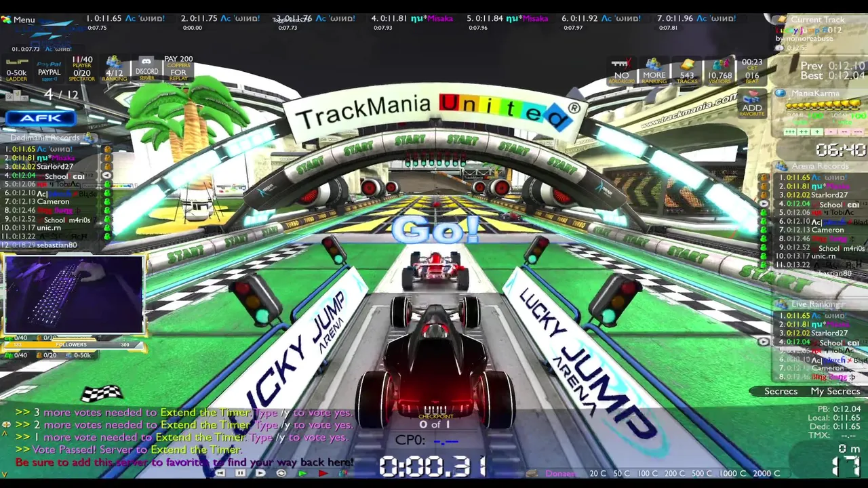Click the PB: 0:12.04 stat line
Viewport: 868px width, 488px height.
[x=839, y=409]
